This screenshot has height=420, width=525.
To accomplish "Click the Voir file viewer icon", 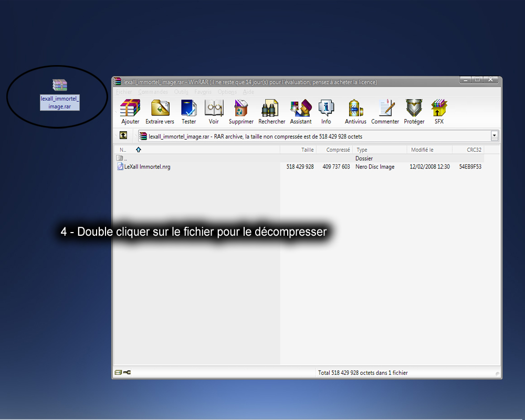I will (x=214, y=112).
